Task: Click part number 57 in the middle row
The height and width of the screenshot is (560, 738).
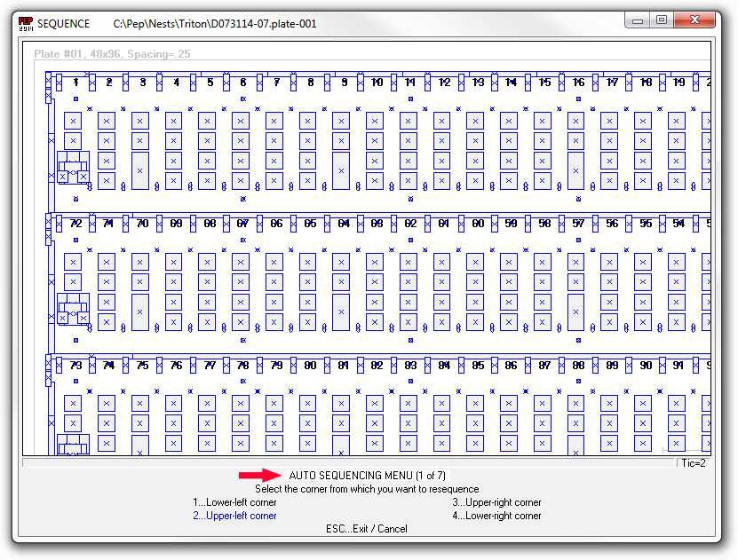Action: (x=578, y=224)
